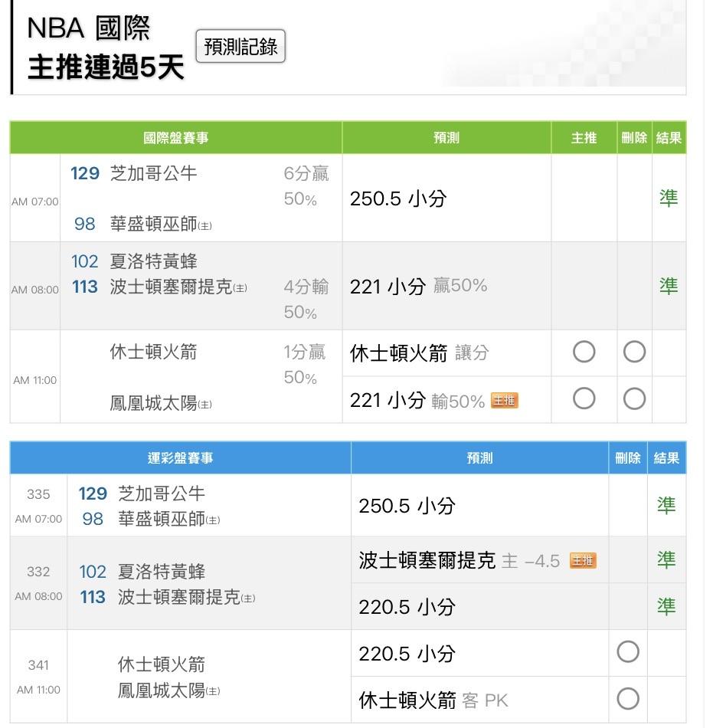Click 準 result for game 332's 220.5 小分

[x=666, y=607]
